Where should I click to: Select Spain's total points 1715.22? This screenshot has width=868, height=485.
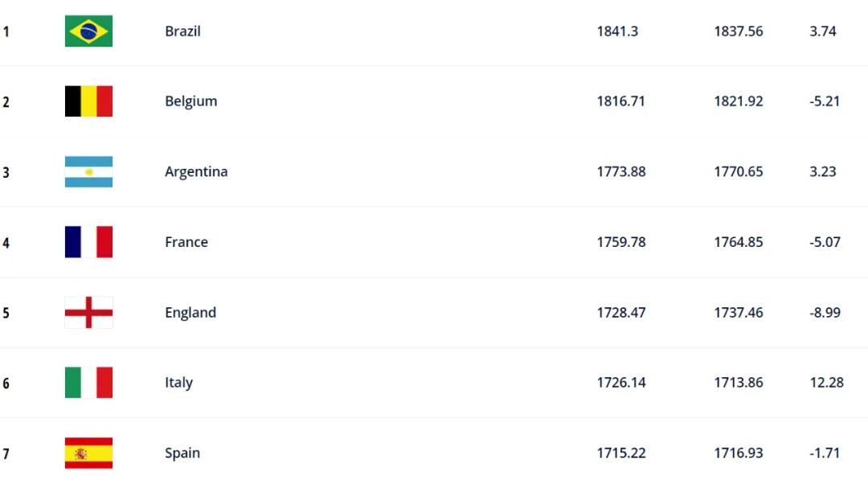[621, 453]
